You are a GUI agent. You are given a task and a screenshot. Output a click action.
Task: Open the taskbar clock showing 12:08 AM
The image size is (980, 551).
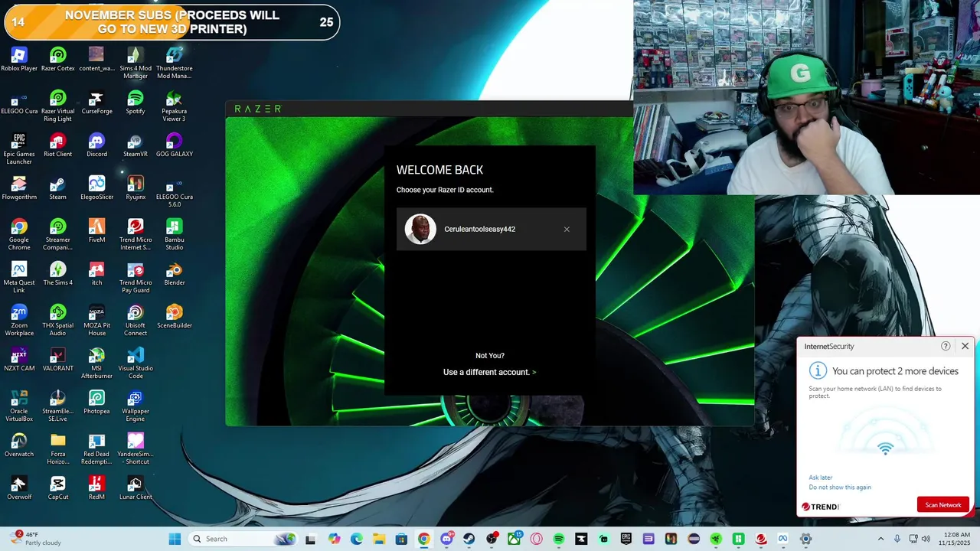tap(956, 539)
